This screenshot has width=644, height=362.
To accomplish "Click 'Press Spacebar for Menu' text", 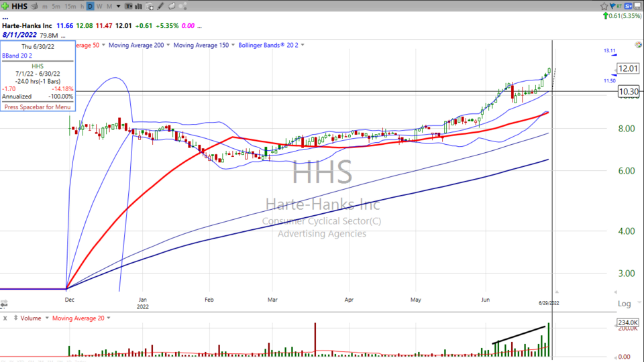I will point(38,107).
